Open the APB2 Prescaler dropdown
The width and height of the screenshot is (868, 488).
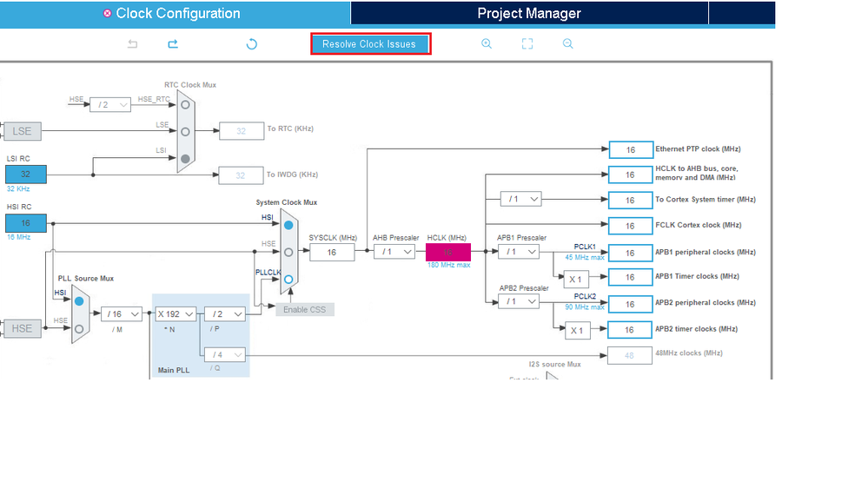click(x=519, y=301)
